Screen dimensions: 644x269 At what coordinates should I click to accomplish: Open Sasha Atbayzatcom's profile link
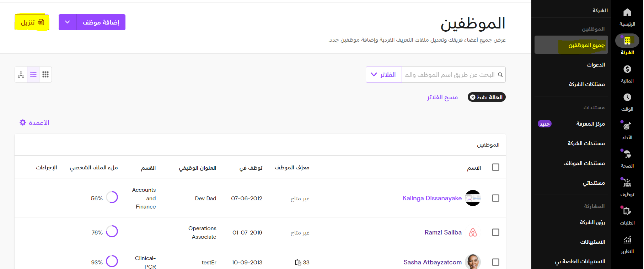click(x=433, y=262)
